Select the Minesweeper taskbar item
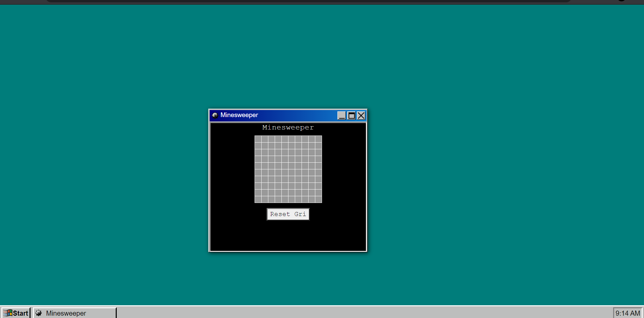Screen dimensions: 644x318 (x=75, y=313)
